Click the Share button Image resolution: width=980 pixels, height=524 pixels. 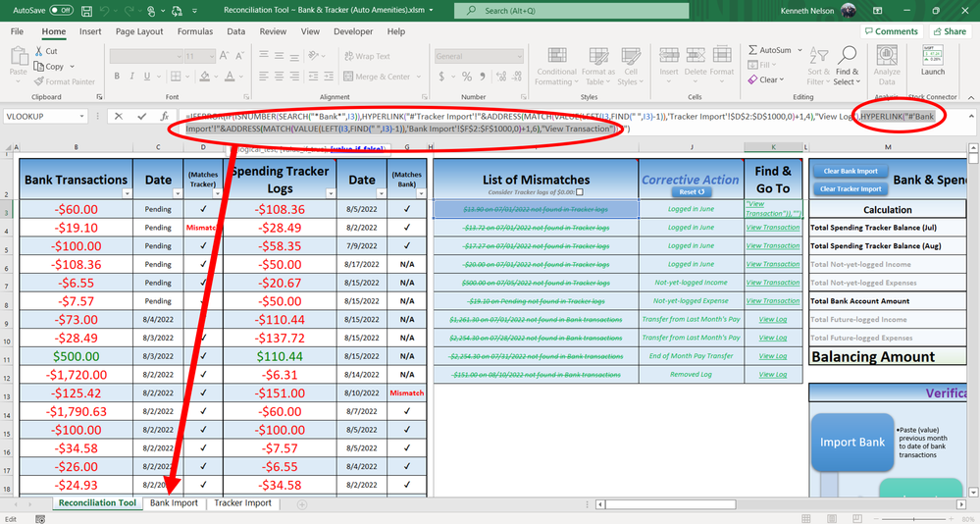pos(950,31)
